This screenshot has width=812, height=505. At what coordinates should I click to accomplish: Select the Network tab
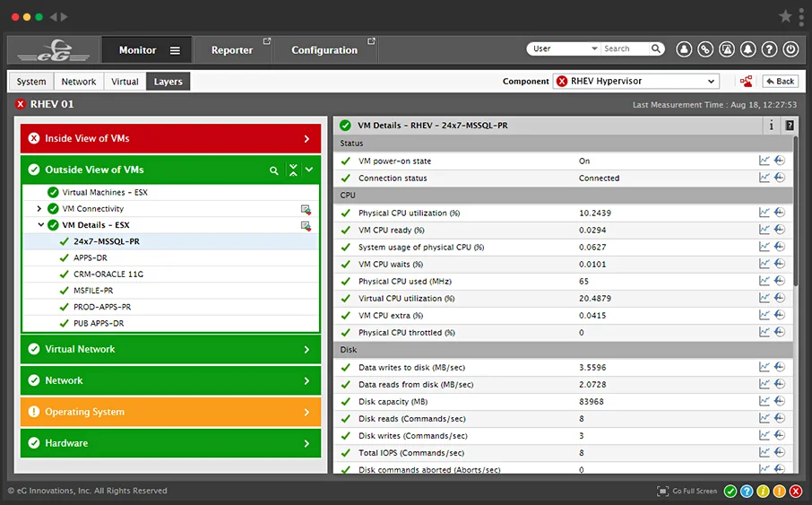pos(79,82)
